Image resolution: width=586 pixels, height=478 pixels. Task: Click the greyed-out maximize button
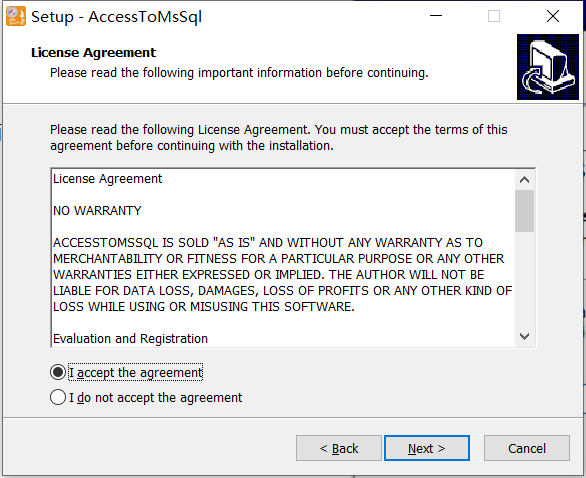coord(494,16)
